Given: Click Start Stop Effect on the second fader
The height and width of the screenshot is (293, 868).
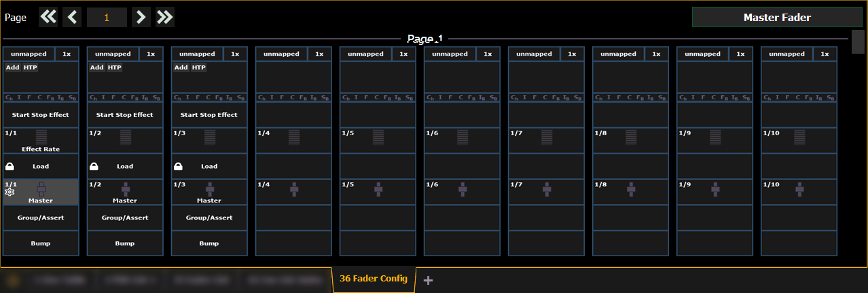Looking at the screenshot, I should tap(125, 115).
